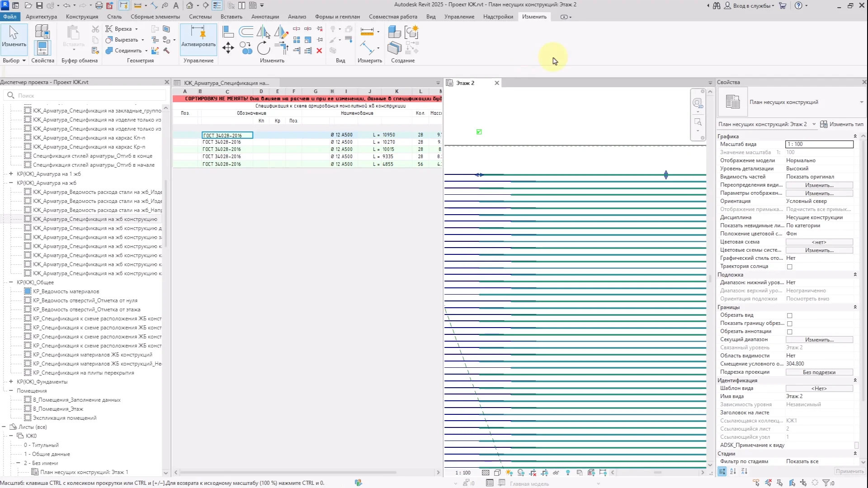
Task: Click the Visual Style cube icon
Action: click(497, 473)
